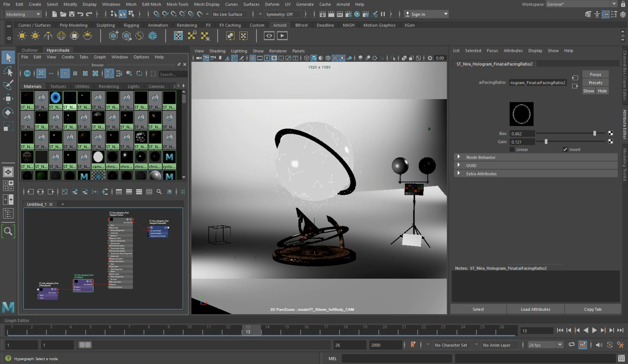The image size is (628, 364).
Task: Activate the Lasso tool in the toolbox
Action: (x=8, y=72)
